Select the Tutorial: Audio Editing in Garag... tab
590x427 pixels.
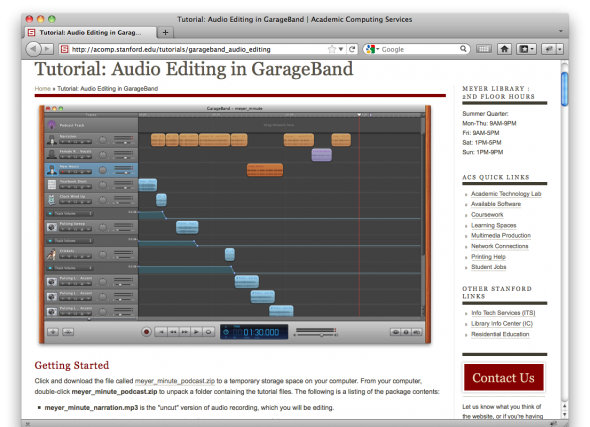tap(90, 32)
